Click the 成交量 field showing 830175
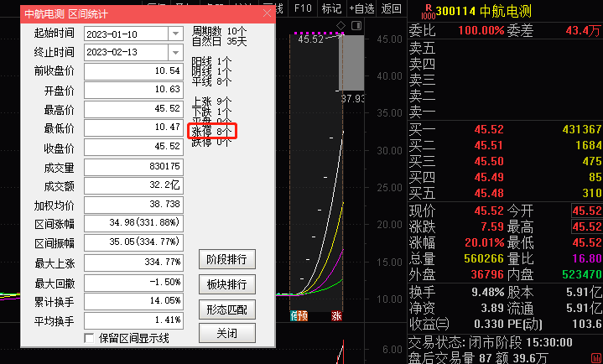Image resolution: width=603 pixels, height=364 pixels. pos(133,167)
